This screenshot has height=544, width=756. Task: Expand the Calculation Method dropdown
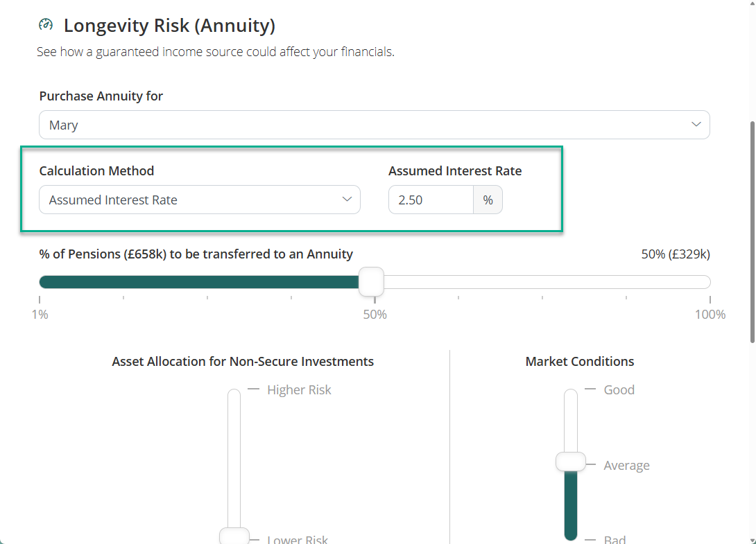pyautogui.click(x=199, y=200)
